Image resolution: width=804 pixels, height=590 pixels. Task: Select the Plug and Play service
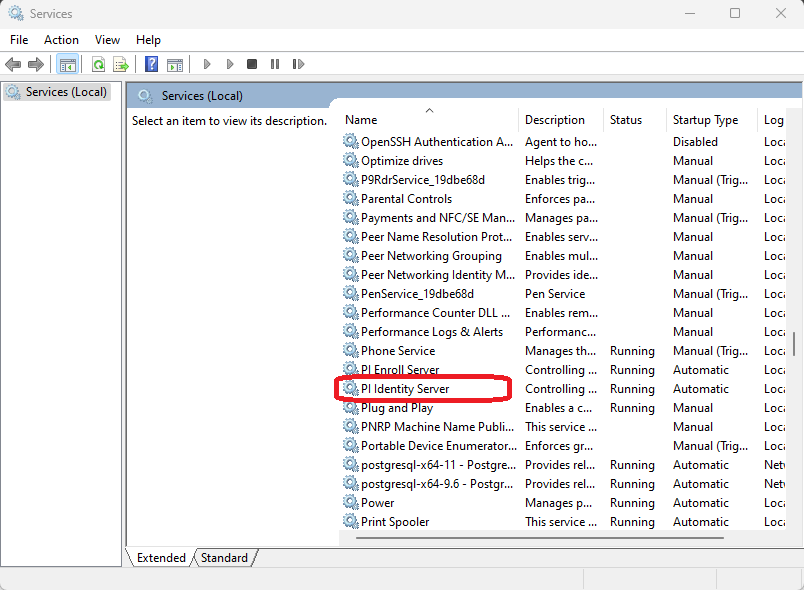coord(397,408)
